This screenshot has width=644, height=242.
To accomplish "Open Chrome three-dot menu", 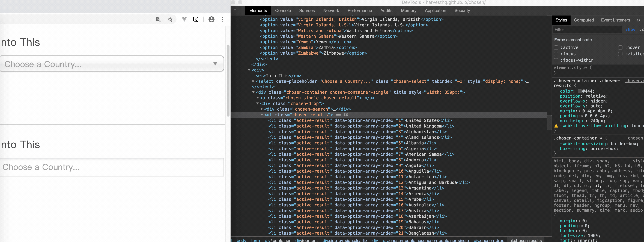I will pos(223,19).
